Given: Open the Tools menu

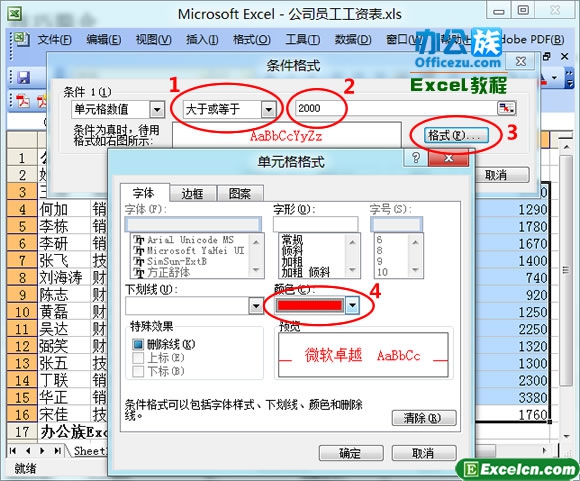Looking at the screenshot, I should click(303, 40).
